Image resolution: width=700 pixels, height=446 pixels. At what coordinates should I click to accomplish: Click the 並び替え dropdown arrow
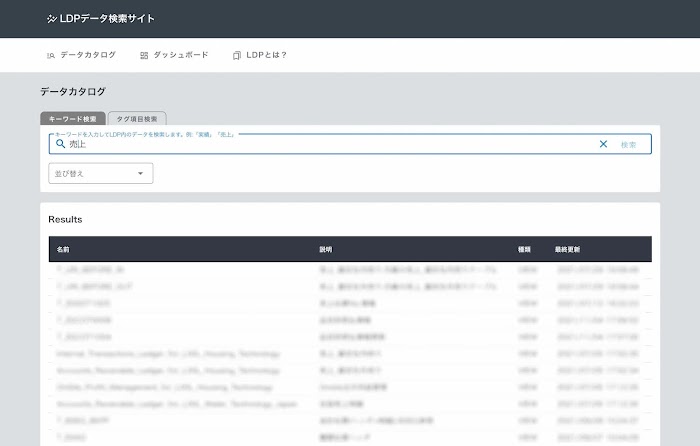140,173
